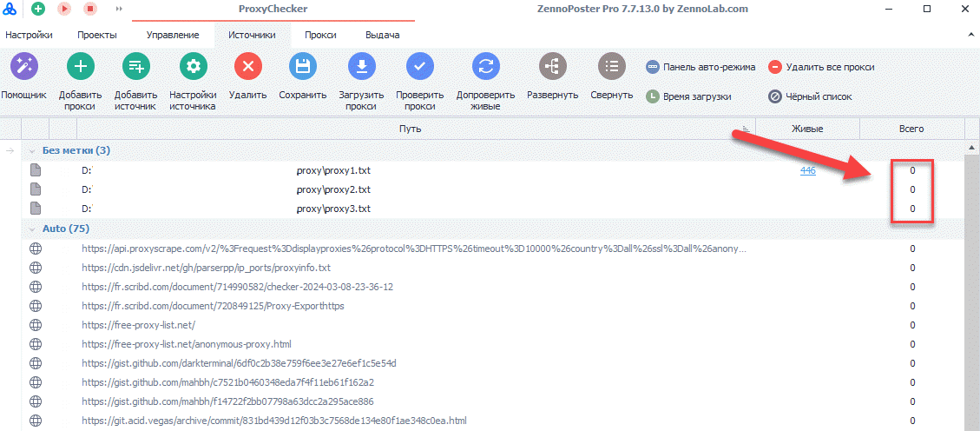Click Сохранить floppy disk icon
Viewport: 980px width, 431px height.
point(303,66)
